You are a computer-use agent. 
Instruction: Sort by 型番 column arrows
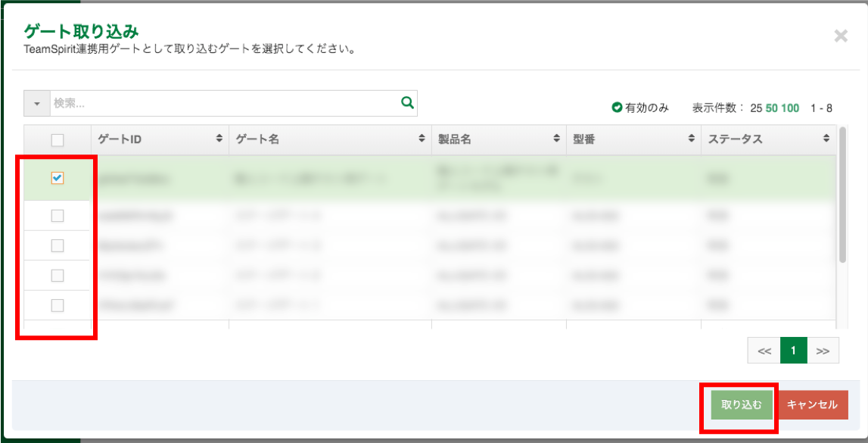[x=691, y=139]
